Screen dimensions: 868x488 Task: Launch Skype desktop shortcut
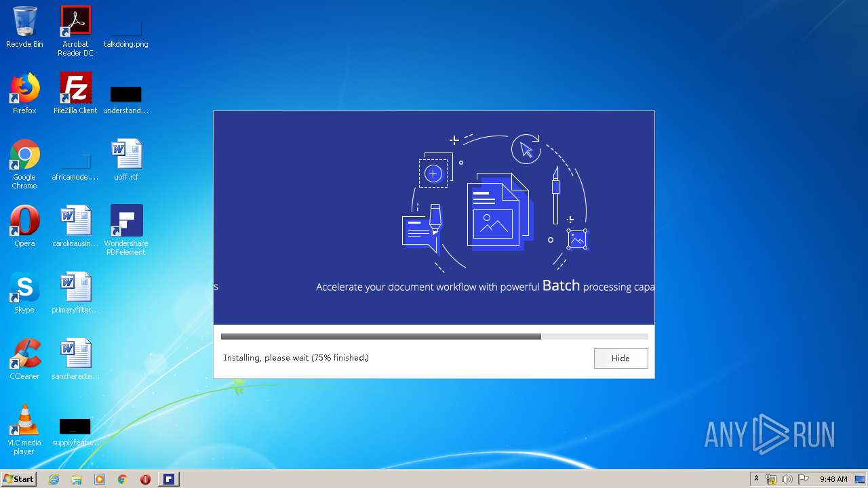coord(24,293)
